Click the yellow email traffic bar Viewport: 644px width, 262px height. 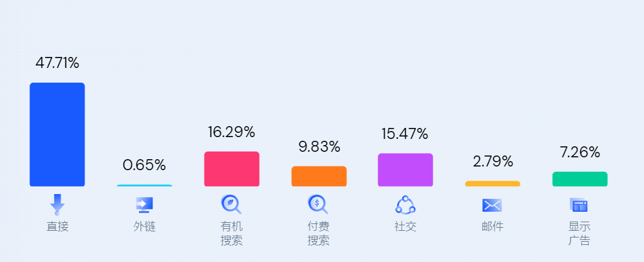(493, 184)
